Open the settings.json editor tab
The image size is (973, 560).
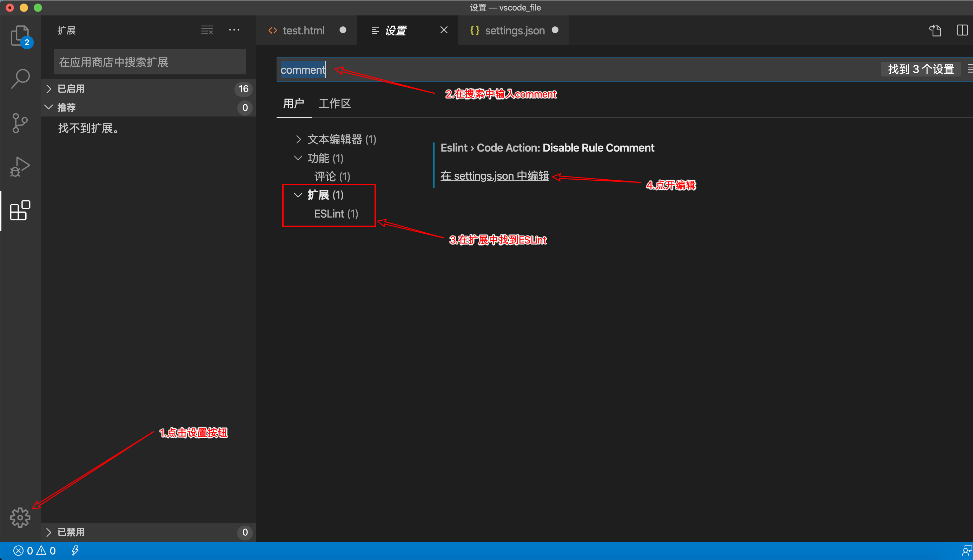pos(514,31)
